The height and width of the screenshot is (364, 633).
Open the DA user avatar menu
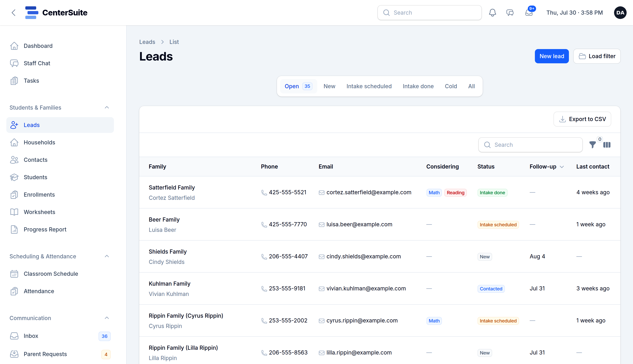pyautogui.click(x=620, y=13)
